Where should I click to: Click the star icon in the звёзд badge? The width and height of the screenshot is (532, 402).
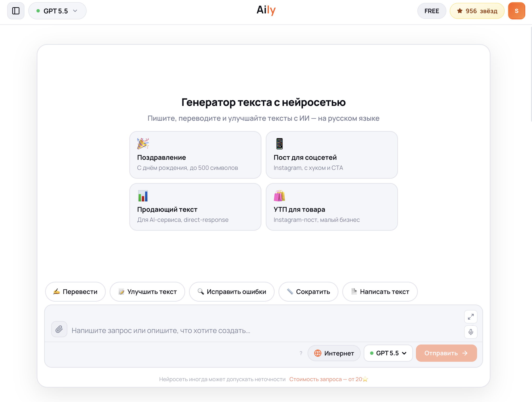point(460,11)
